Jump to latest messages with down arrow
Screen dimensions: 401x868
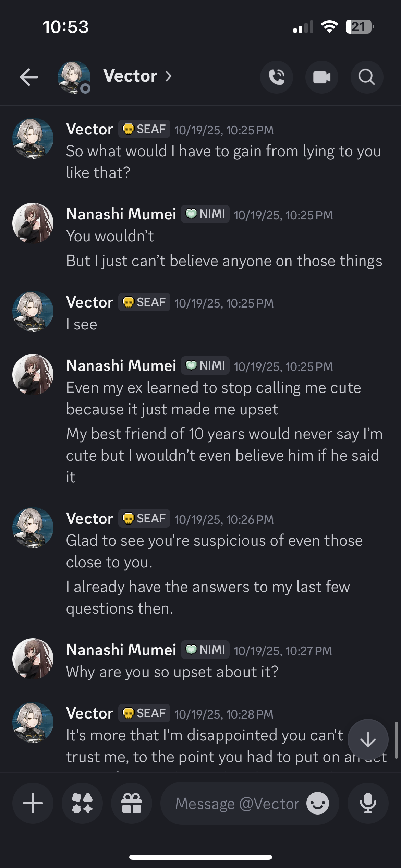click(x=368, y=739)
